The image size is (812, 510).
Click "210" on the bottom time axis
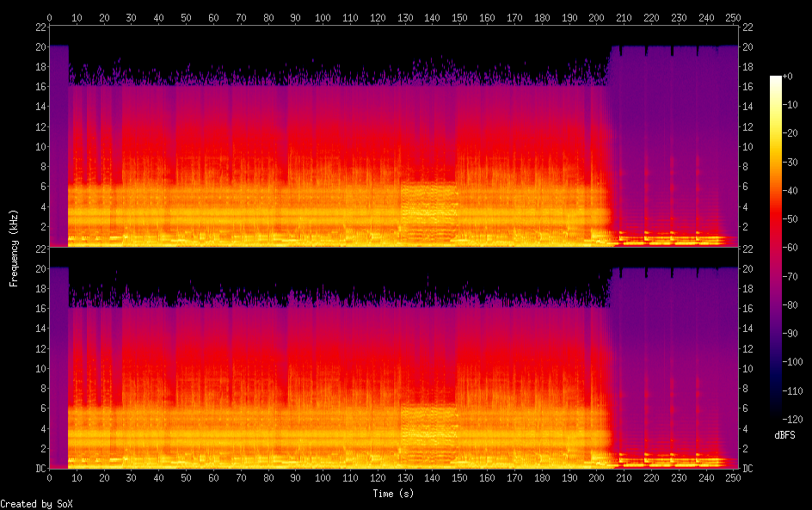pyautogui.click(x=624, y=478)
